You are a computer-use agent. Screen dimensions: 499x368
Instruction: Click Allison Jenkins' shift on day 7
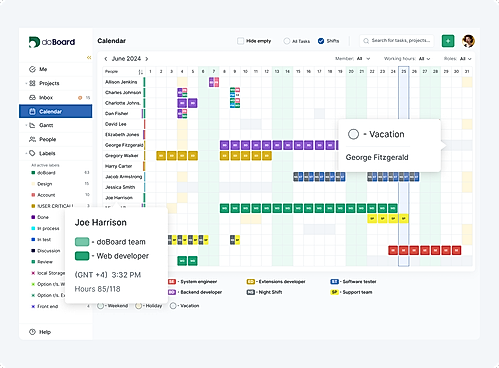coord(214,82)
